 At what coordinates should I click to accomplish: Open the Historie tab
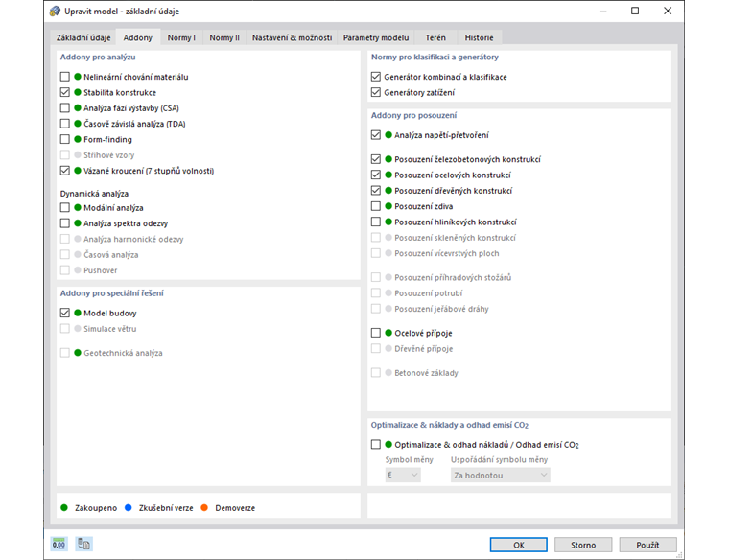pyautogui.click(x=479, y=37)
